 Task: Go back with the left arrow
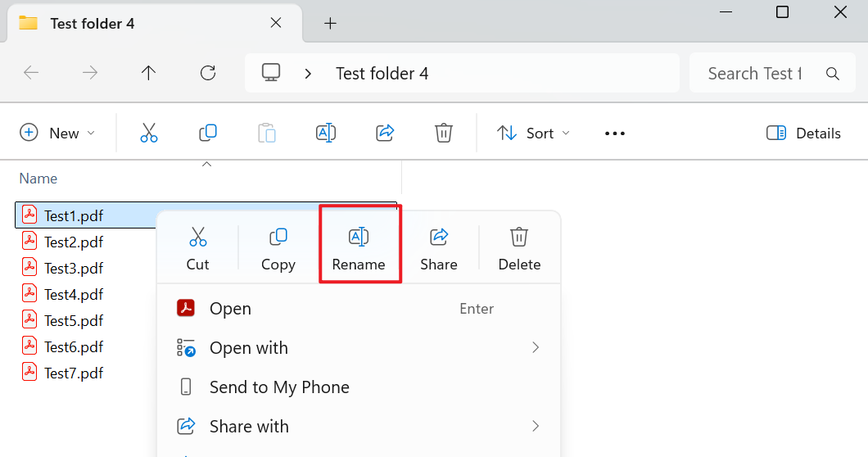pos(31,73)
